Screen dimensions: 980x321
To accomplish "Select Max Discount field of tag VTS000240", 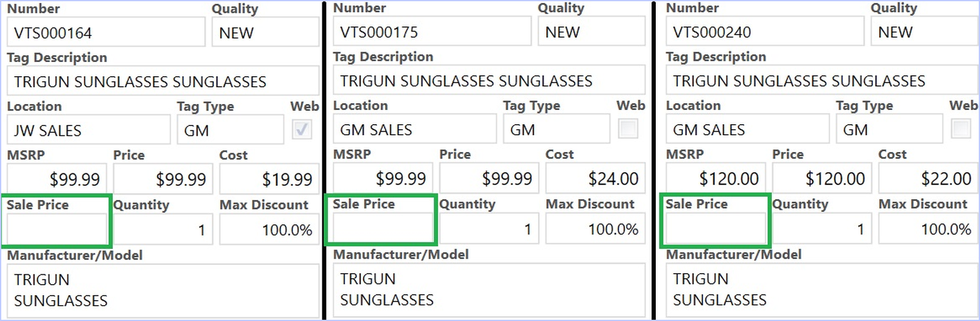I will click(x=929, y=229).
